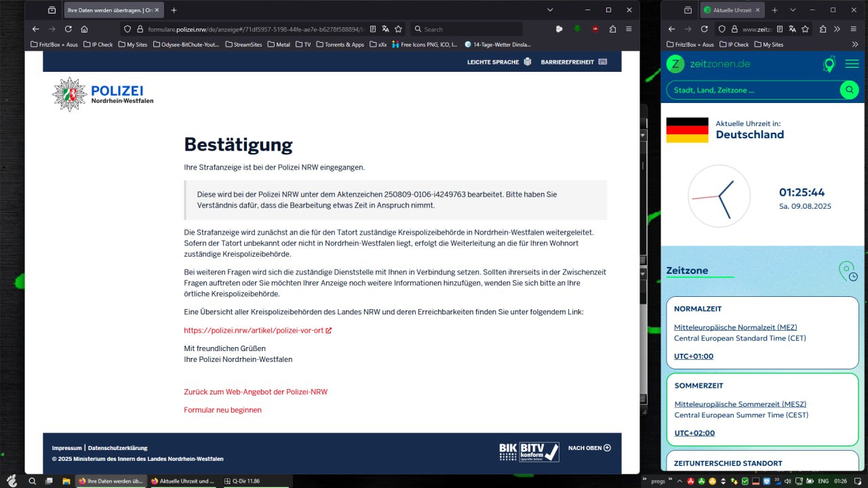
Task: Click the Polizei Nordrhein-Westfalen logo
Action: (x=103, y=94)
